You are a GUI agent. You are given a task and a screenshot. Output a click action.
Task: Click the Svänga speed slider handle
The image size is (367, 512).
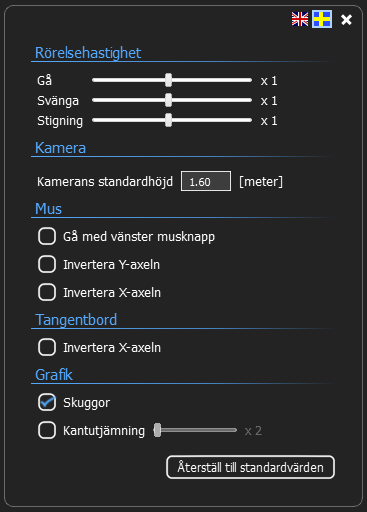[x=169, y=100]
